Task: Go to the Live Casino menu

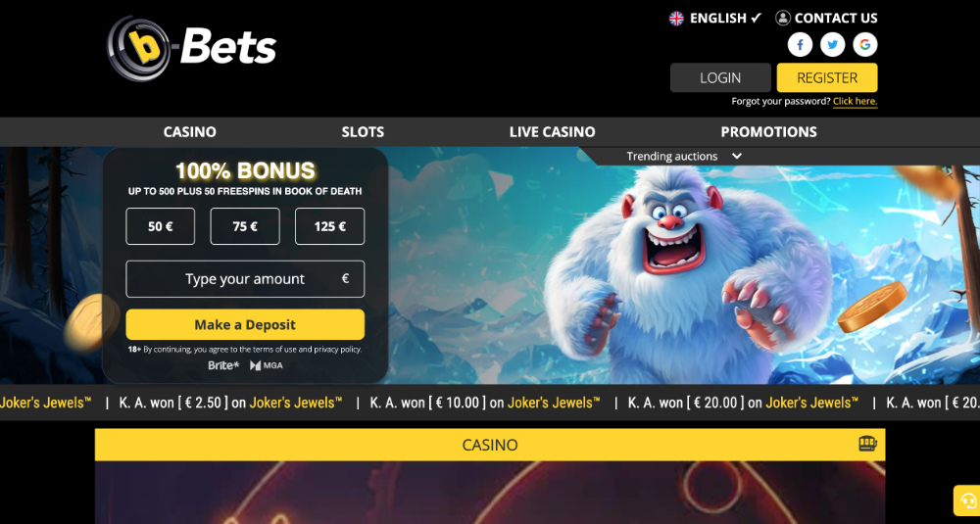Action: tap(552, 132)
